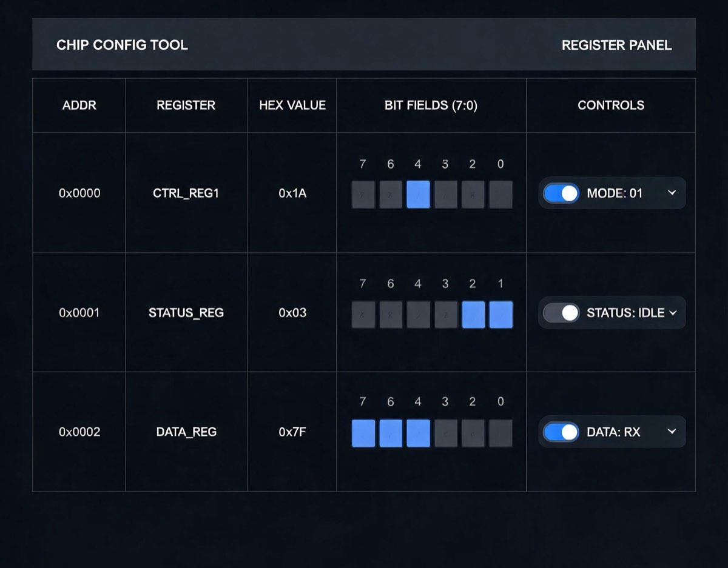Expand the DATA: RX dropdown chevron
Viewport: 728px width, 568px height.
point(672,432)
